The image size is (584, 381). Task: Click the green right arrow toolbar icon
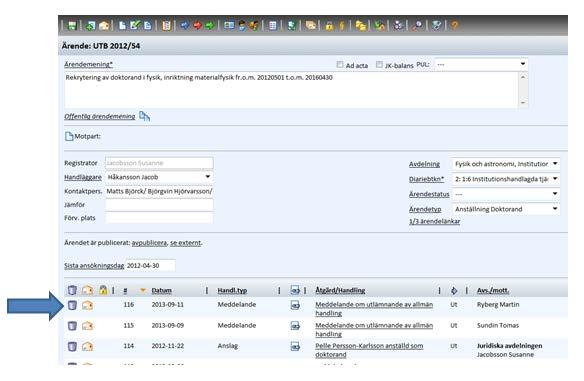[x=210, y=25]
